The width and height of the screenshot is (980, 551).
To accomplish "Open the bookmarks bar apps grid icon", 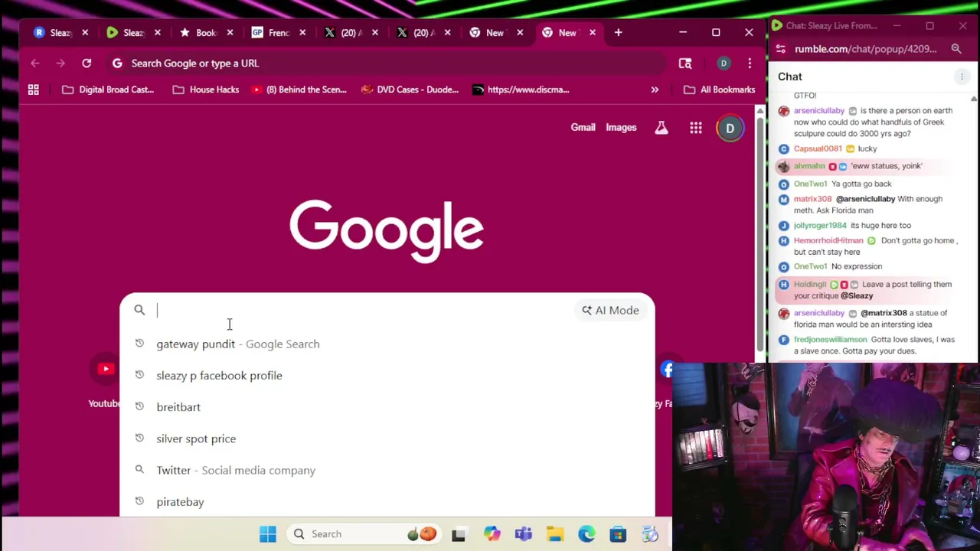I will [34, 90].
